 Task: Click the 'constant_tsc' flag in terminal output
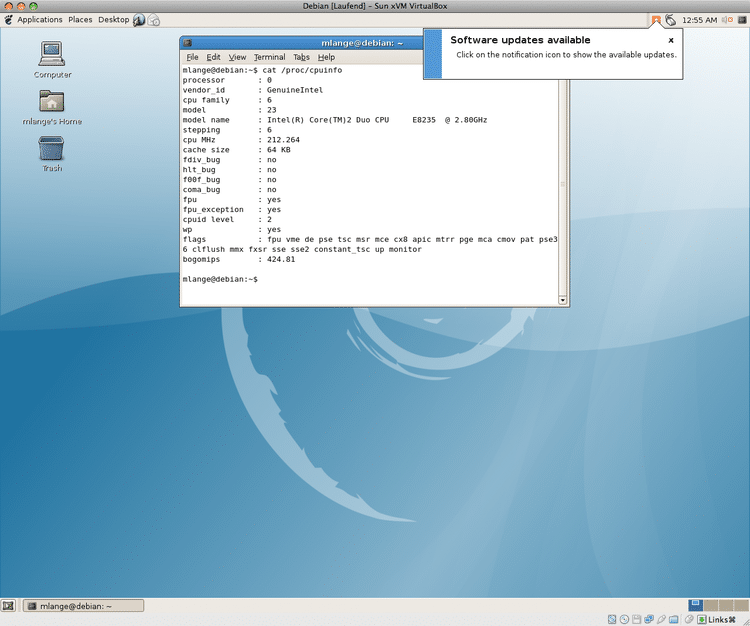tap(342, 249)
